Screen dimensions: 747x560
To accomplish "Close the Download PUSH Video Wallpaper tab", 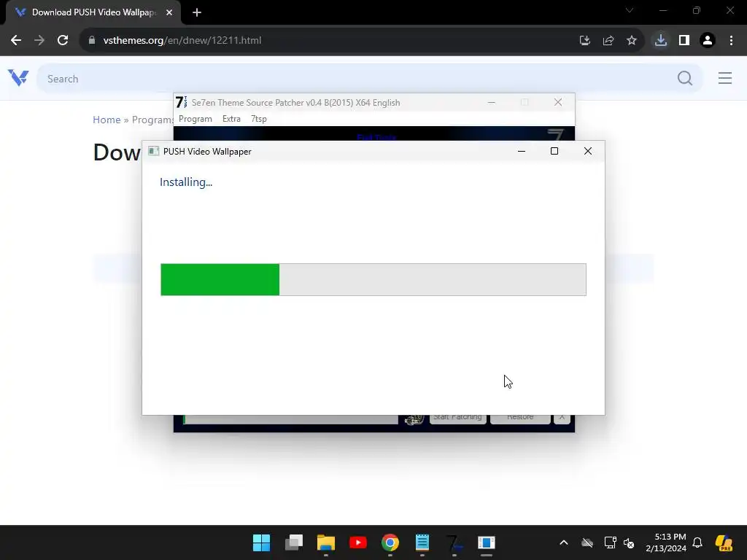I will 169,12.
